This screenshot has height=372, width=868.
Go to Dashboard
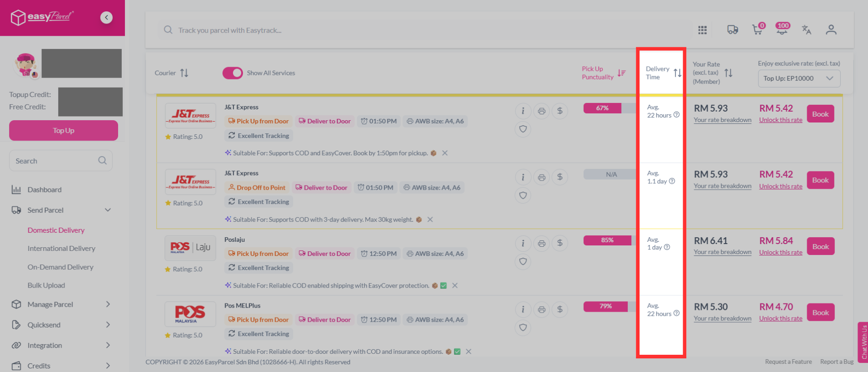pos(44,190)
